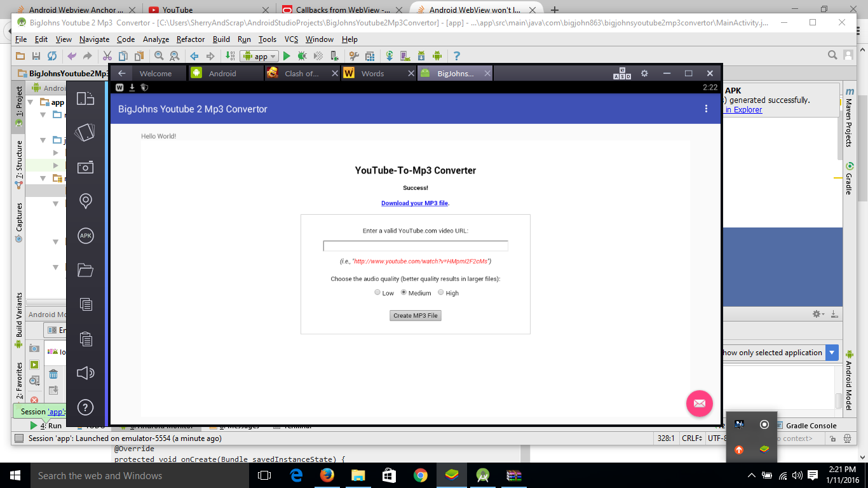The width and height of the screenshot is (868, 488).
Task: Click the Download your MP3 file link
Action: (414, 203)
